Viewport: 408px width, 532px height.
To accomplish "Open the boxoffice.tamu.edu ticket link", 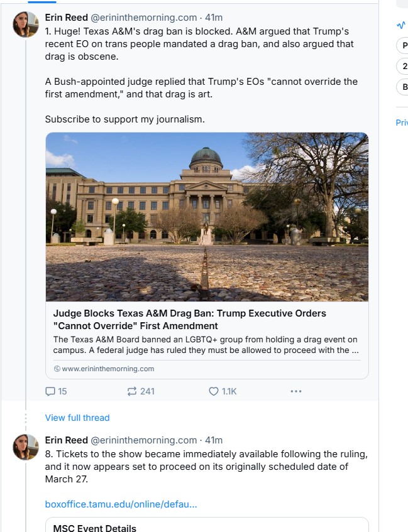I will (121, 504).
